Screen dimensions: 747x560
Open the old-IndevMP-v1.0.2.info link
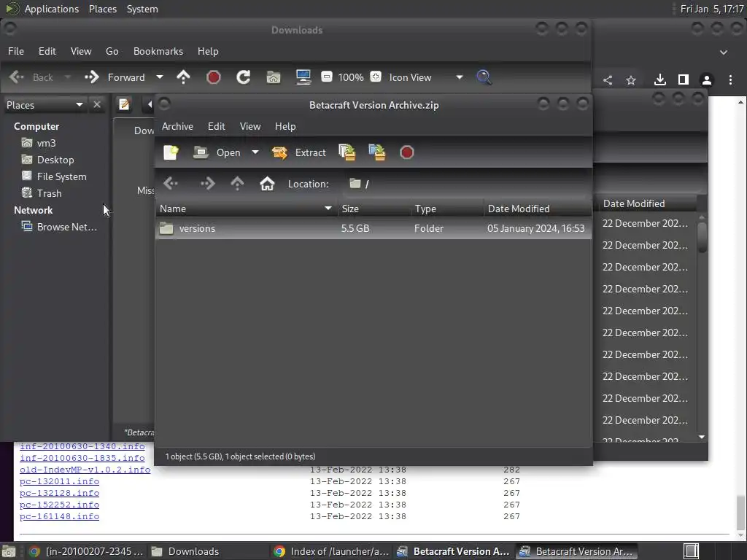85,470
